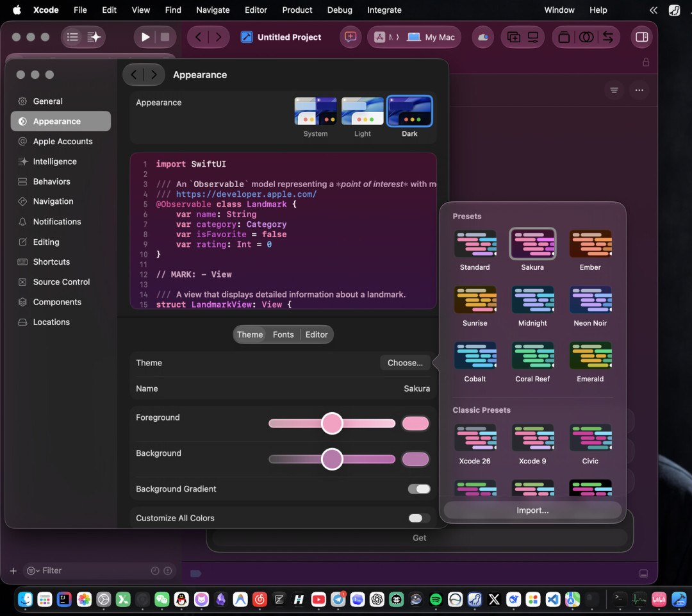
Task: Go back with the Xcode toolbar left chevron
Action: click(198, 37)
